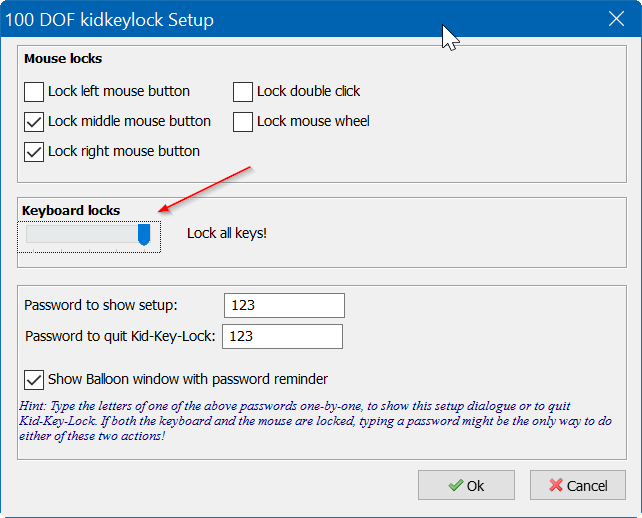Screen dimensions: 642x518
Task: Click the Password to show setup field
Action: [284, 306]
